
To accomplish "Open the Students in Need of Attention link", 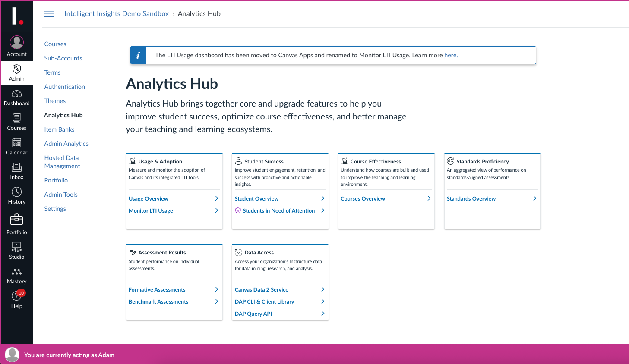I will 278,211.
